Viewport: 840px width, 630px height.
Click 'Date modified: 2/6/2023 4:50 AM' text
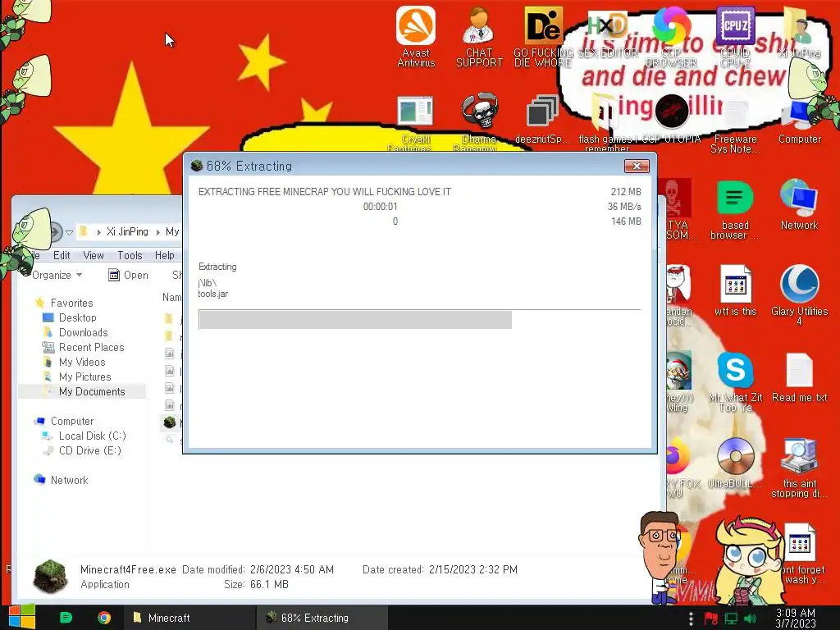(x=258, y=569)
